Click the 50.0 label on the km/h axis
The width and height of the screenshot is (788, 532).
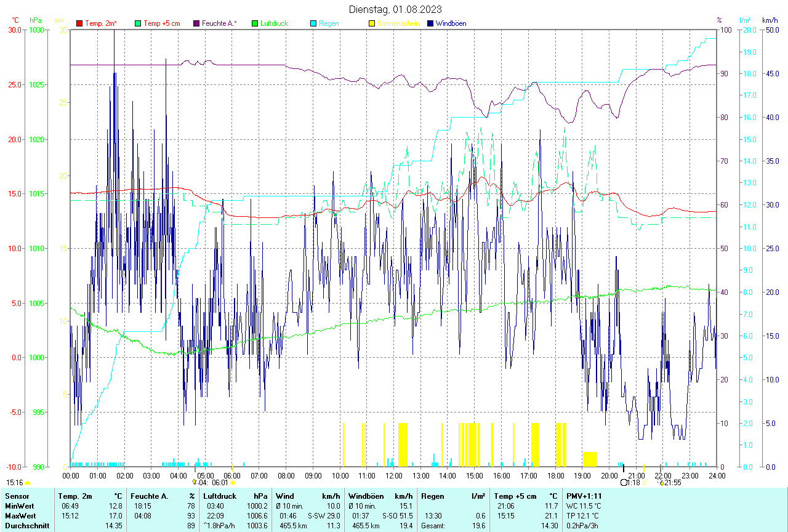point(771,30)
